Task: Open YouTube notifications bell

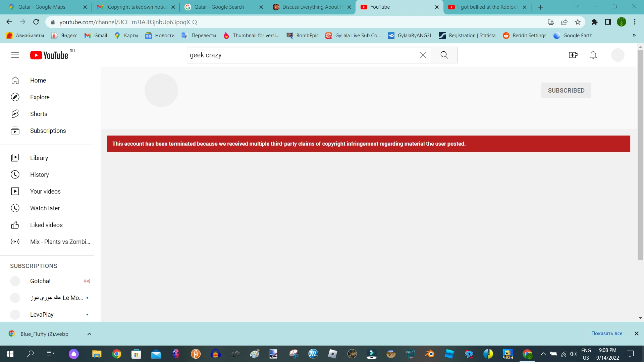Action: pyautogui.click(x=593, y=55)
